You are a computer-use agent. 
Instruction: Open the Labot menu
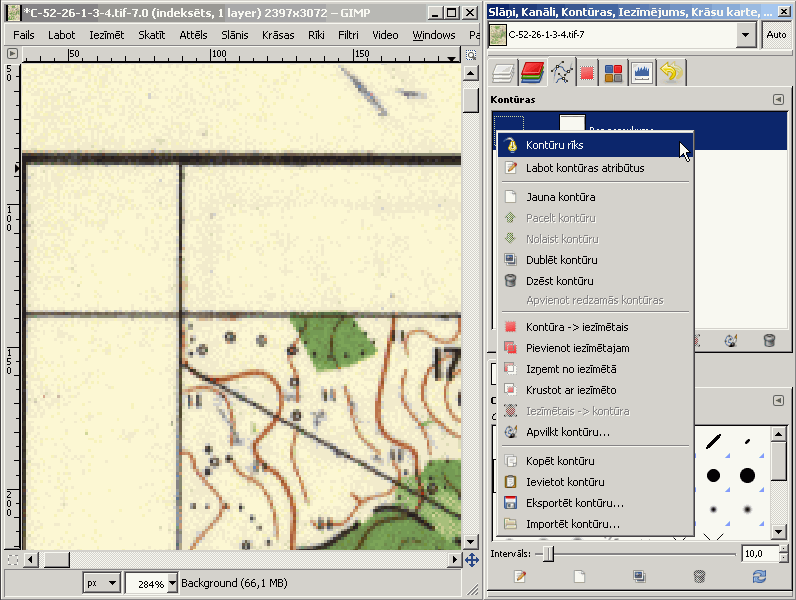(x=61, y=35)
